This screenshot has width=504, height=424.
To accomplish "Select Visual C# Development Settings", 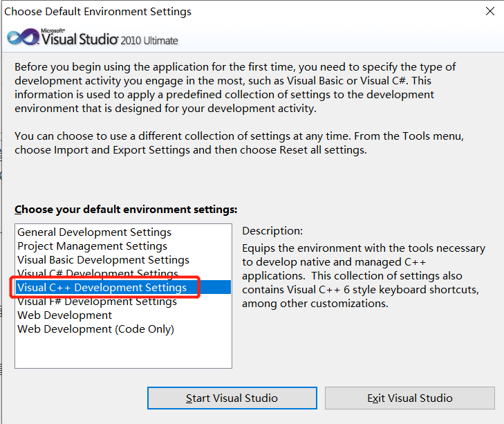I will tap(97, 274).
